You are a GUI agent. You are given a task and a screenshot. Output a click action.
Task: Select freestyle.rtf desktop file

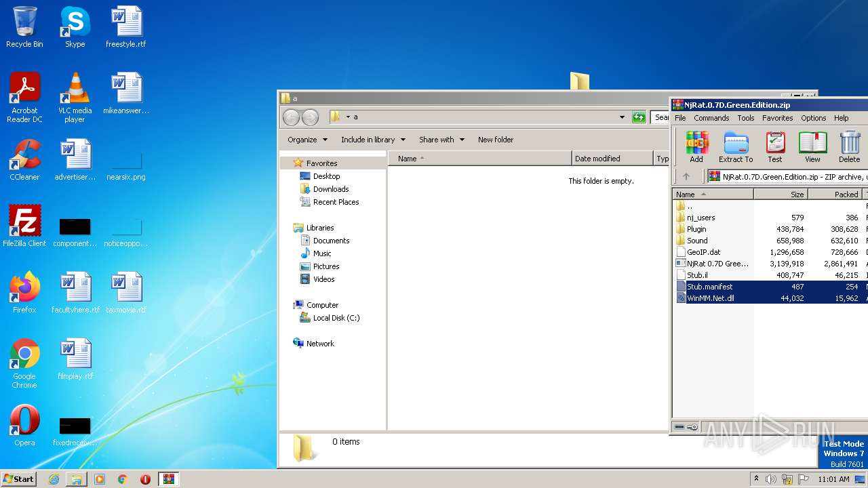click(x=125, y=27)
